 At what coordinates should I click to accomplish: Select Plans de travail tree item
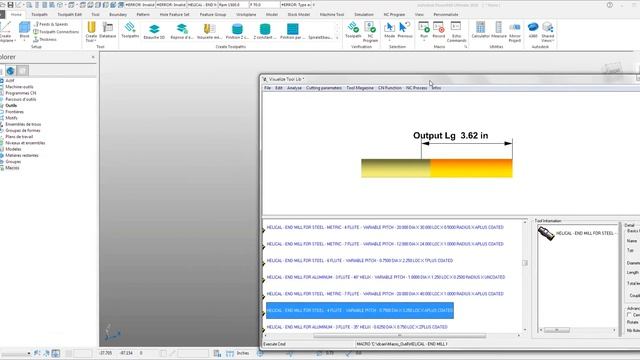pyautogui.click(x=19, y=136)
